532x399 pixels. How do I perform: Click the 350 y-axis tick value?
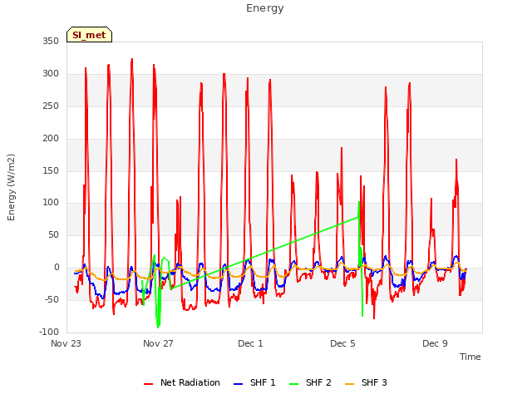(51, 42)
